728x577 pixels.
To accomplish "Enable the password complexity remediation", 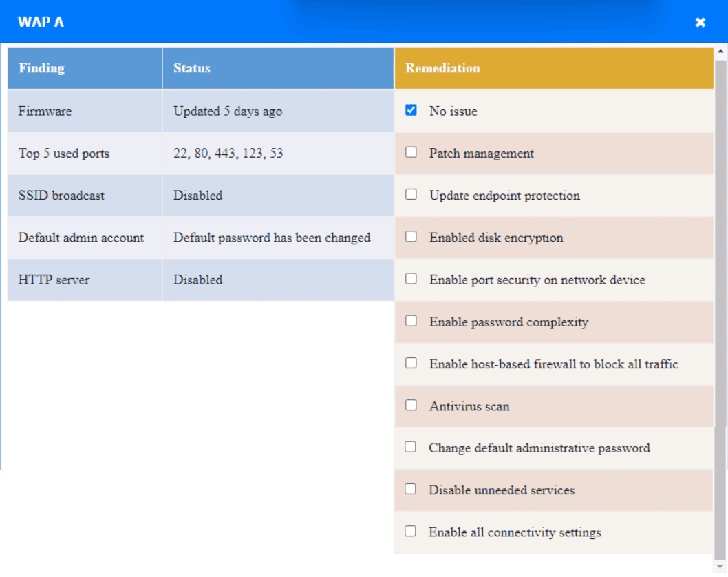I will (x=411, y=321).
